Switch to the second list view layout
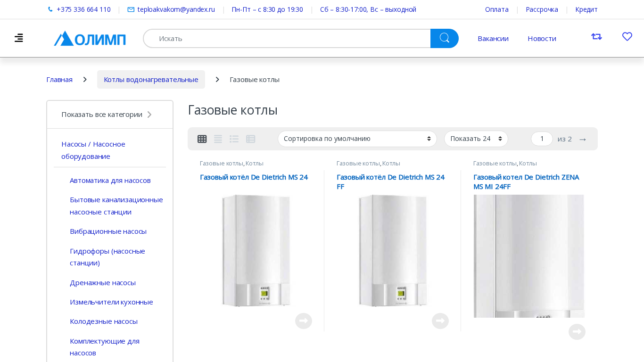The image size is (644, 362). [218, 139]
